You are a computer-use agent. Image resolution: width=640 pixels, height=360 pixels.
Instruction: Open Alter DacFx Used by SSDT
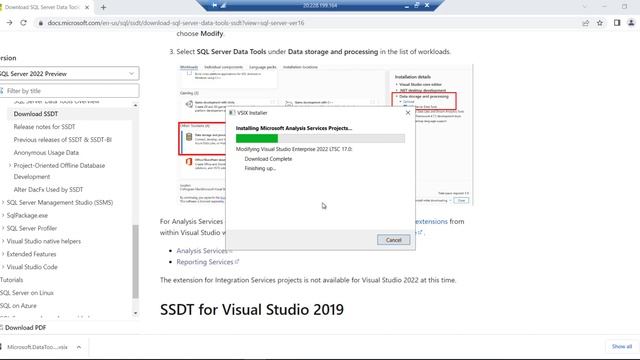pos(48,190)
